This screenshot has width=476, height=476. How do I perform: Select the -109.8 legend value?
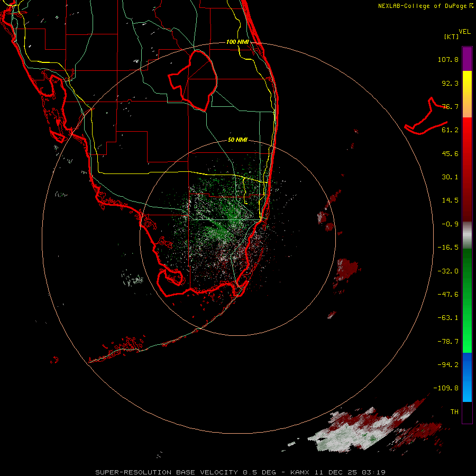(446, 388)
